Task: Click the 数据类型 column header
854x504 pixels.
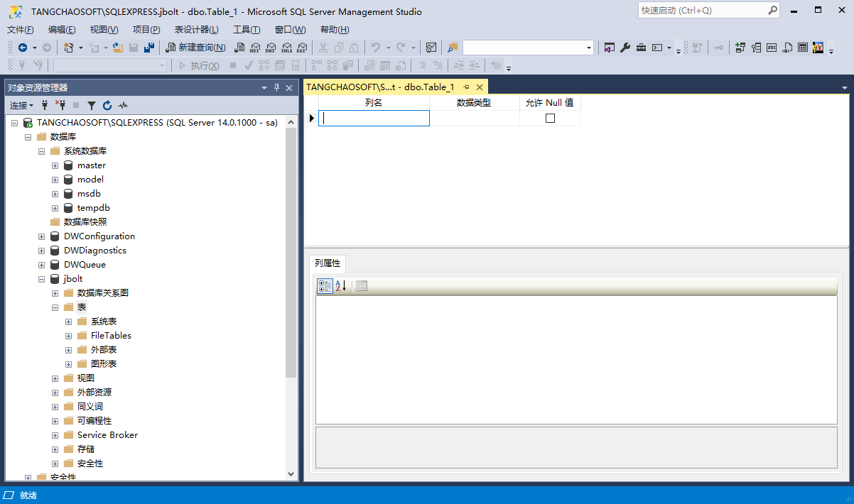Action: [x=474, y=102]
